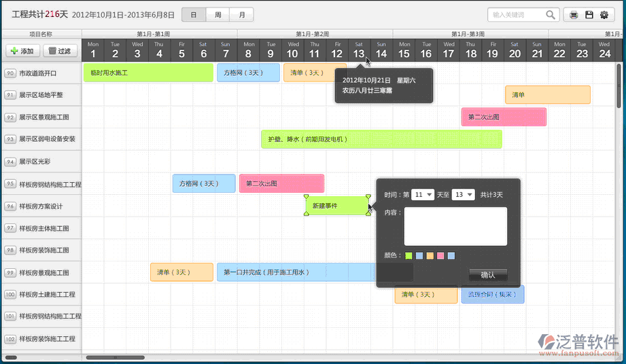Viewport: 626px width, 364px height.
Task: Open the start day dropdown showing 11
Action: [x=422, y=195]
